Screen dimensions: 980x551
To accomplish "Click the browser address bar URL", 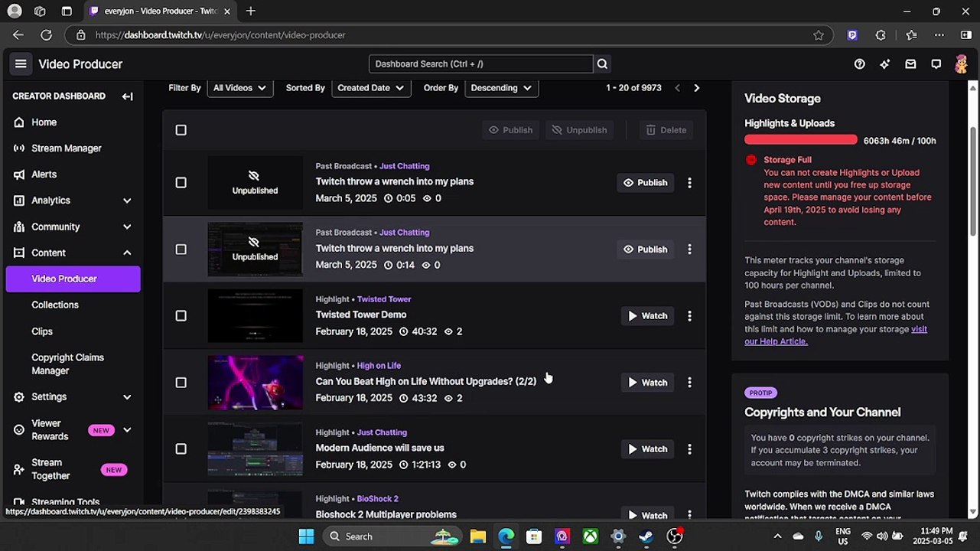I will click(220, 35).
